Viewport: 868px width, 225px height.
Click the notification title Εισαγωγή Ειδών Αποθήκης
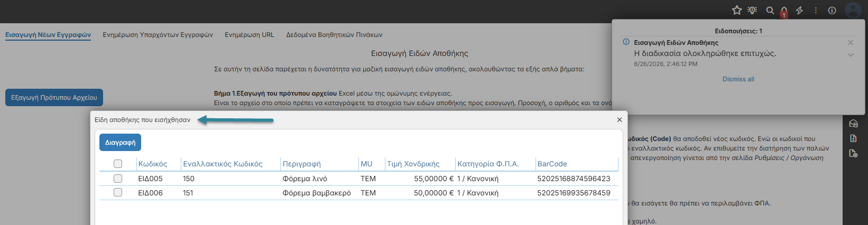(x=676, y=42)
